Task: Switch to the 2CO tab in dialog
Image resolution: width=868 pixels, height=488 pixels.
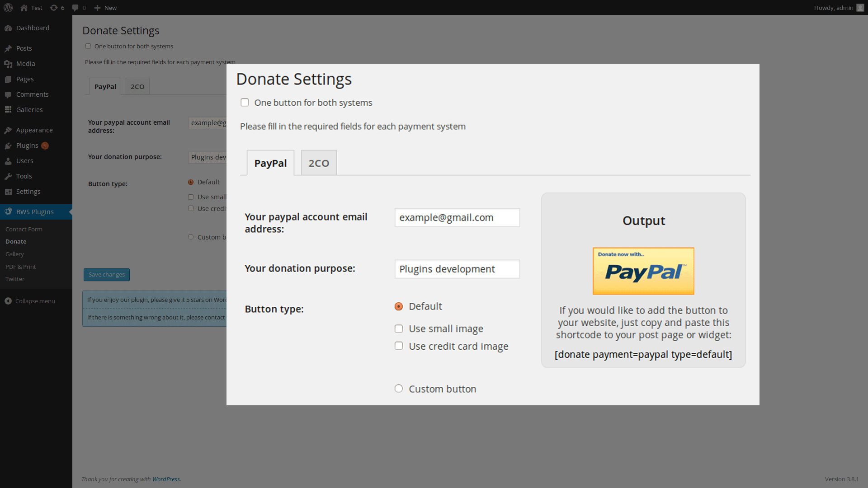Action: tap(319, 163)
